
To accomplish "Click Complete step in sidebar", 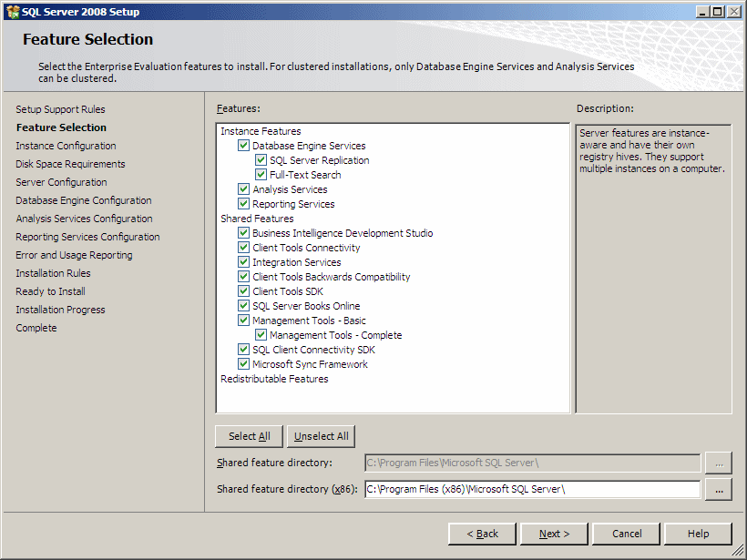I will [36, 328].
